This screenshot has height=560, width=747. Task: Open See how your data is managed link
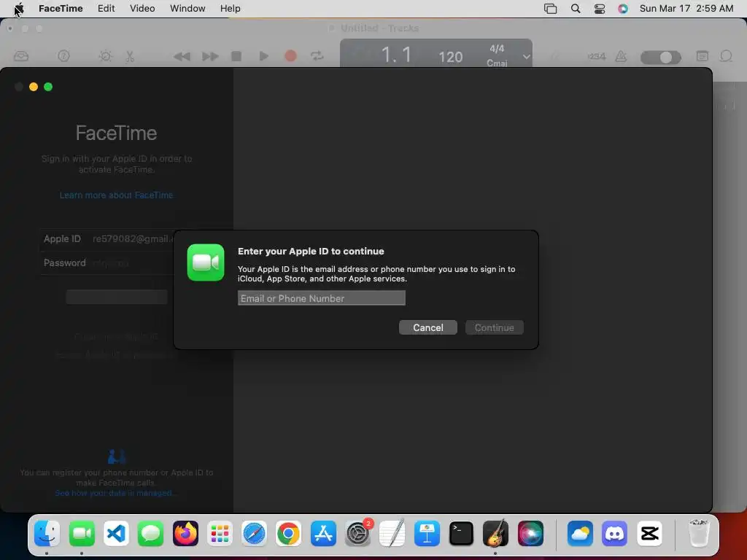115,493
